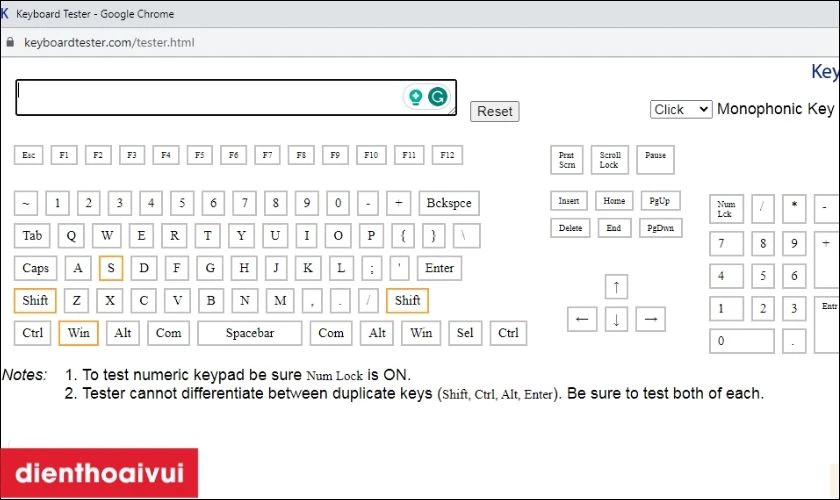Click the lock icon in the address bar
Screen dimensions: 840x500
pos(10,42)
